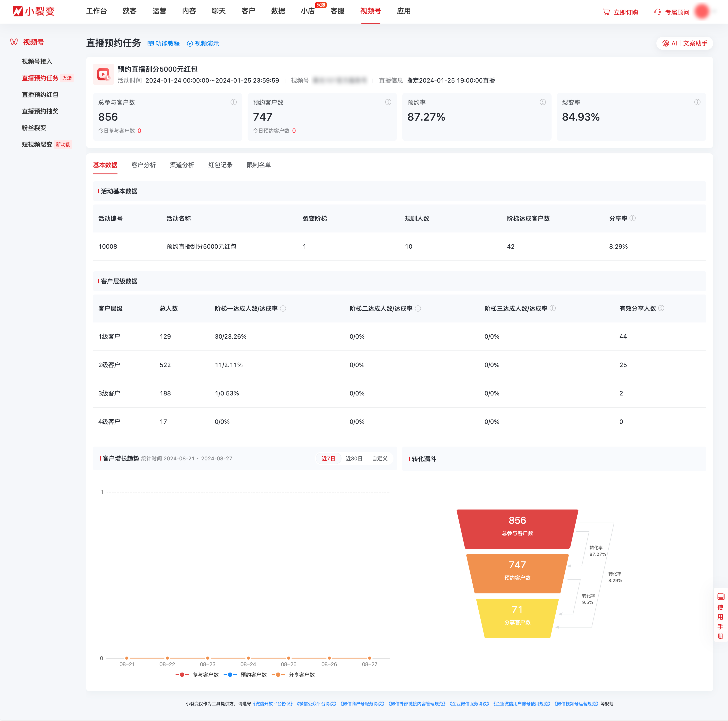This screenshot has width=728, height=721.
Task: Open 数据 in top navigation
Action: pyautogui.click(x=278, y=11)
